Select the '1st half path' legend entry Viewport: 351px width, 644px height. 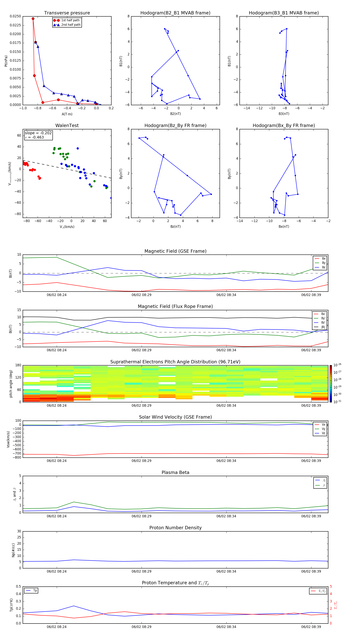pyautogui.click(x=67, y=20)
